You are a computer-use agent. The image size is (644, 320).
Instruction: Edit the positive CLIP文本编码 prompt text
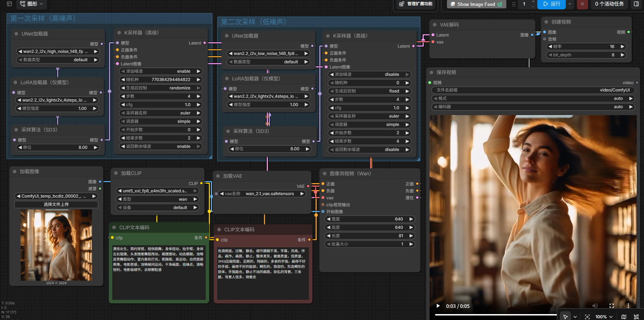(159, 272)
